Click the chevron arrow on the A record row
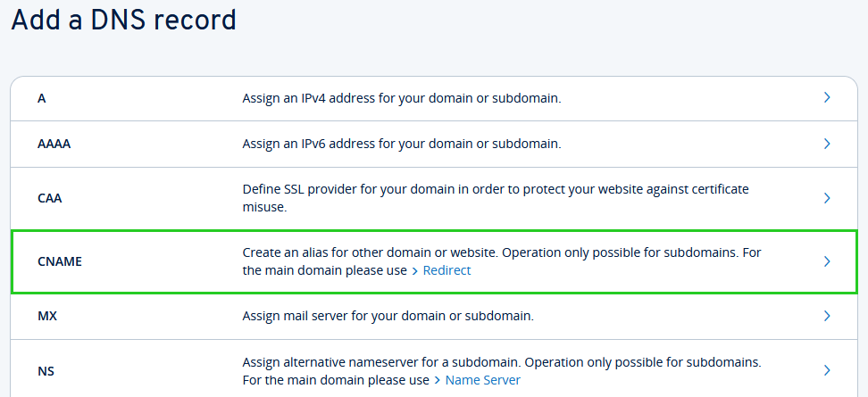 pyautogui.click(x=827, y=97)
